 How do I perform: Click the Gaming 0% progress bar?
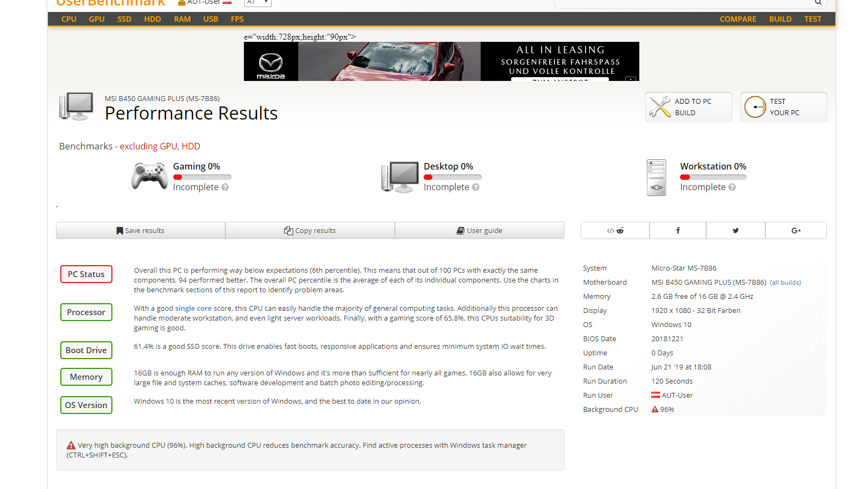(x=202, y=177)
